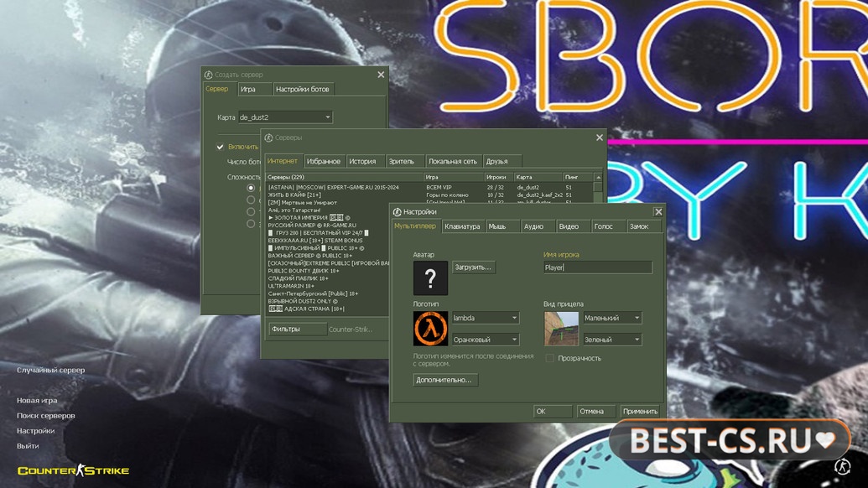Sort by the Серверы (229) column header
The image size is (868, 488).
pyautogui.click(x=345, y=177)
